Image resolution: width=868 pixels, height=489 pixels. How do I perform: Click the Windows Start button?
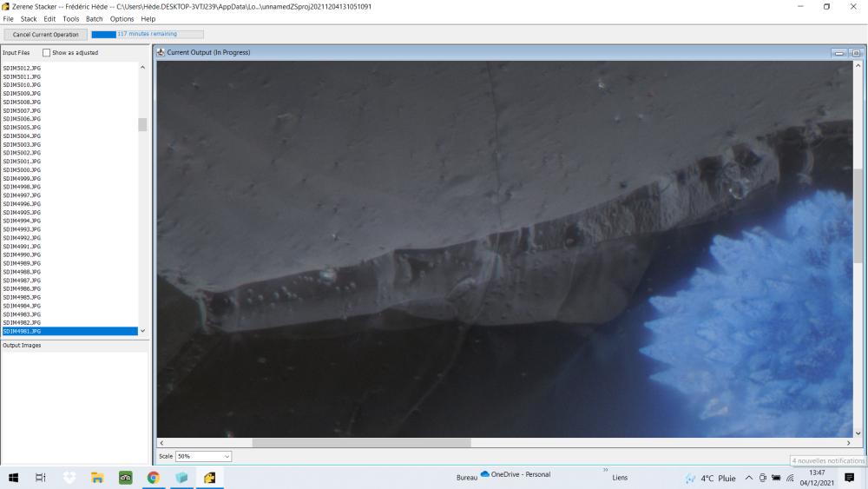(14, 478)
